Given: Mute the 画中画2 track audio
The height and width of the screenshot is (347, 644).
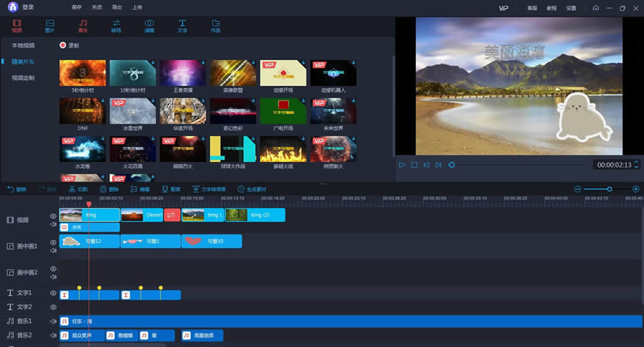Looking at the screenshot, I should 53,277.
